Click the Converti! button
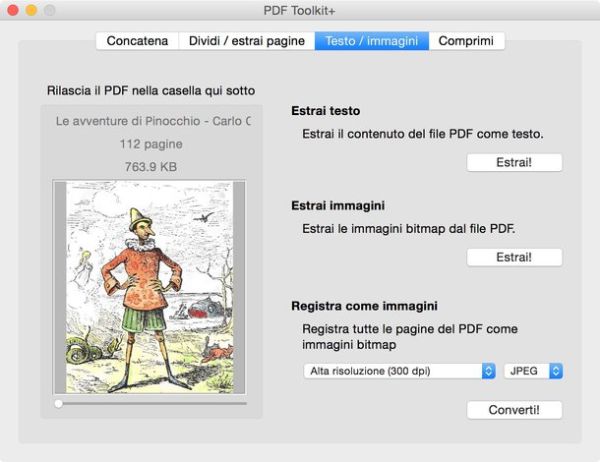 pos(514,410)
